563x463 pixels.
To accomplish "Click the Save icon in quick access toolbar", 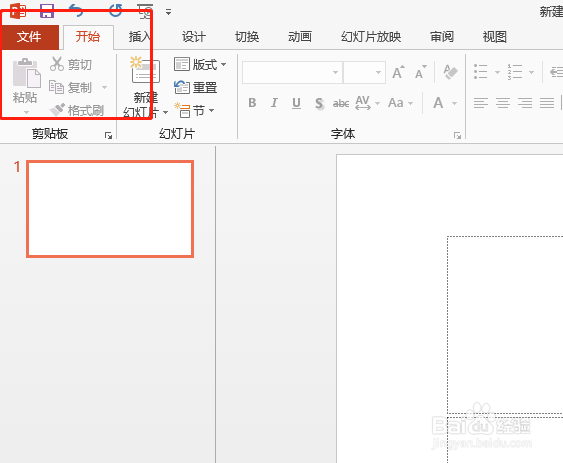I will coord(47,10).
